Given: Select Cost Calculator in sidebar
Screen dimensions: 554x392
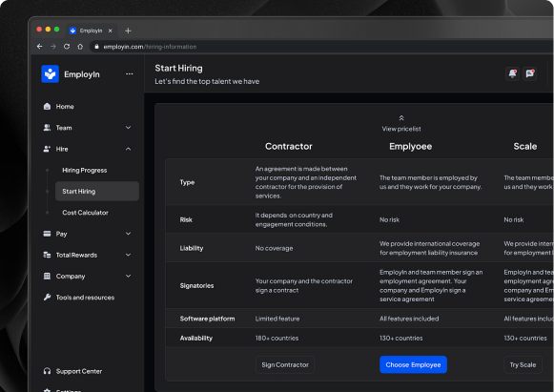Looking at the screenshot, I should point(85,213).
